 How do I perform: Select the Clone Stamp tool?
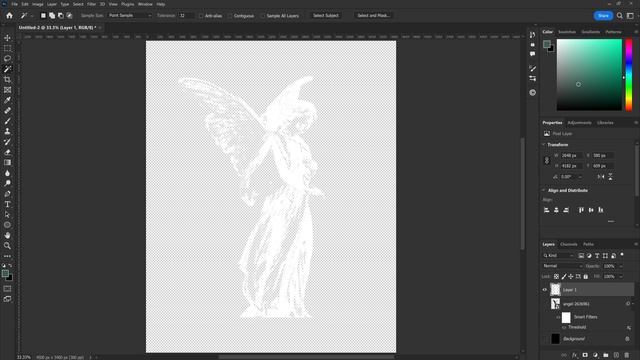tap(7, 131)
